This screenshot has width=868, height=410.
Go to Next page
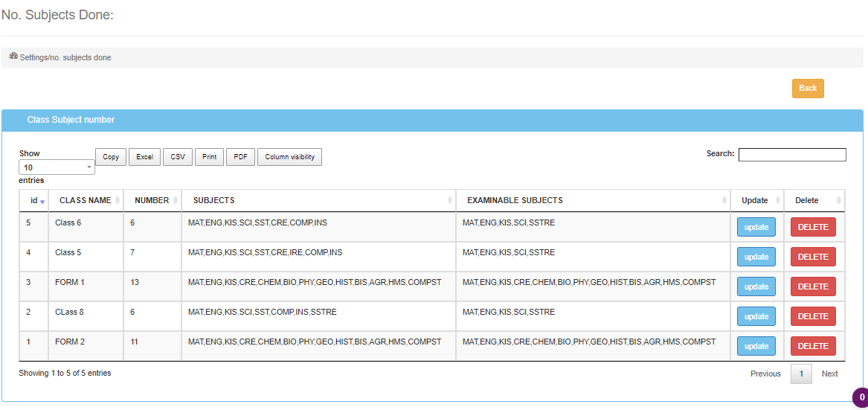coord(829,374)
